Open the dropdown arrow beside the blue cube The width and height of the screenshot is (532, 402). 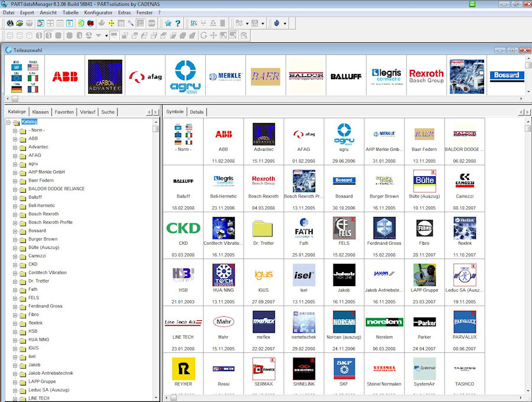tap(285, 24)
